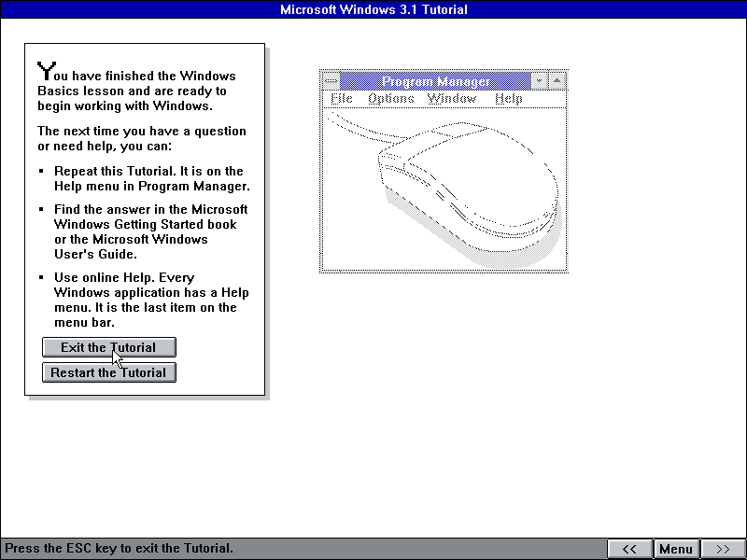Image resolution: width=747 pixels, height=560 pixels.
Task: Click Program Manager's minimize down-arrow icon
Action: coord(540,81)
